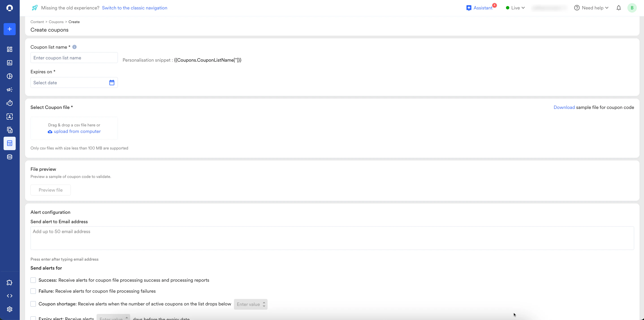Click the blue plus create button
Viewport: 644px width, 320px height.
click(9, 29)
